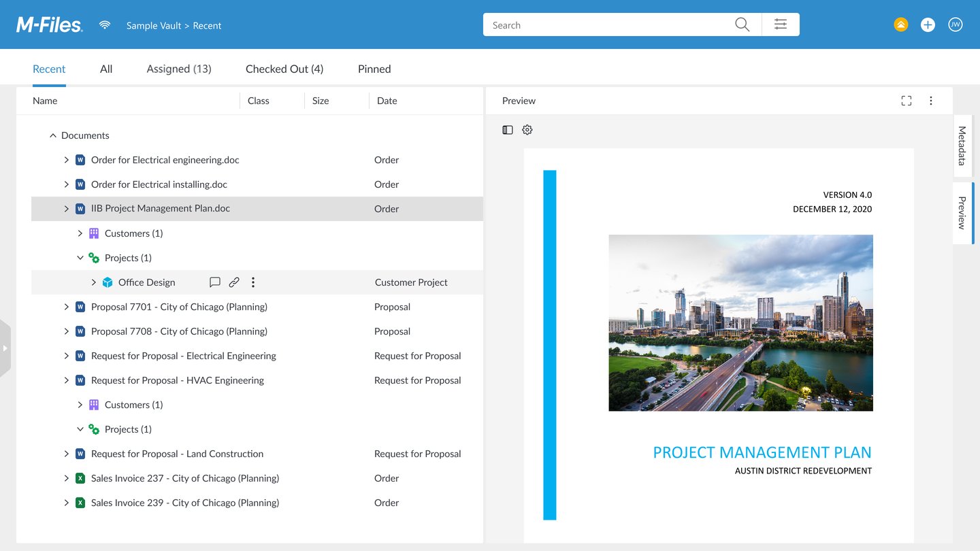Expand the preview to full screen
This screenshot has height=551, width=980.
906,100
